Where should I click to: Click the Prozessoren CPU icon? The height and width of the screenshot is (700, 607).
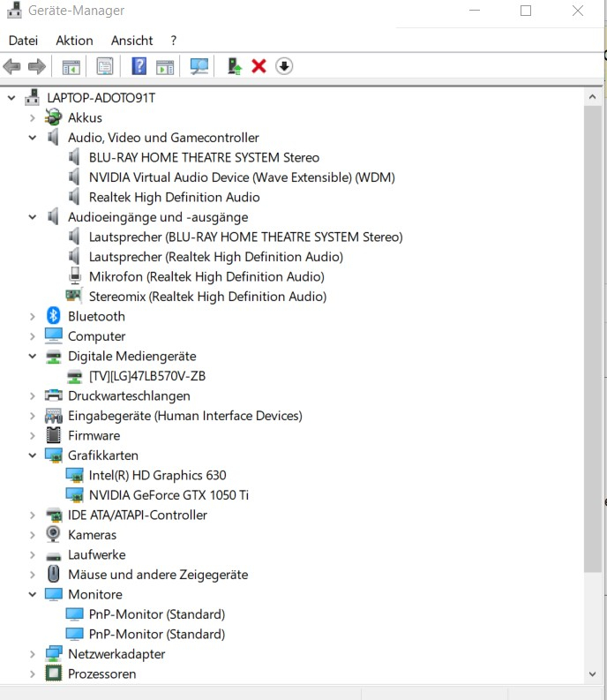[54, 674]
